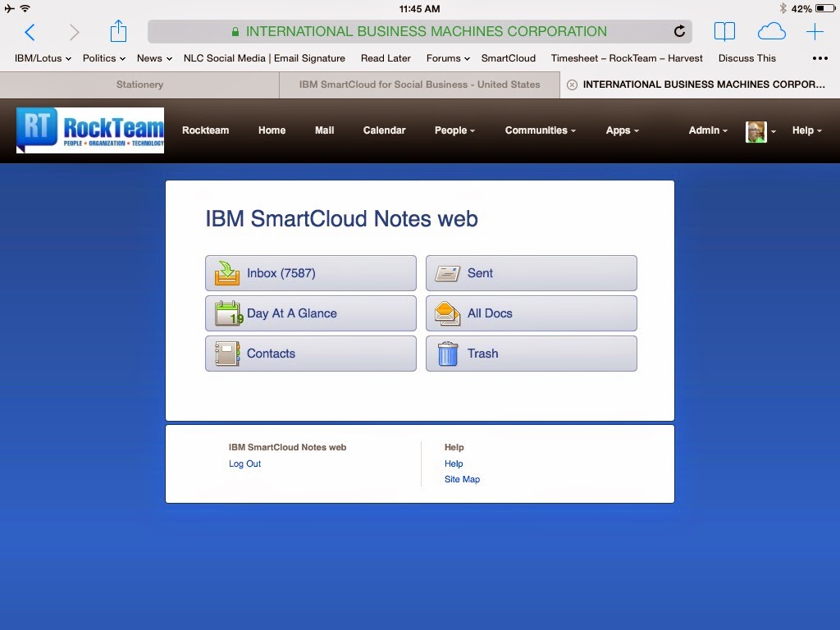
Task: Reload the page with refresh icon
Action: pyautogui.click(x=679, y=32)
